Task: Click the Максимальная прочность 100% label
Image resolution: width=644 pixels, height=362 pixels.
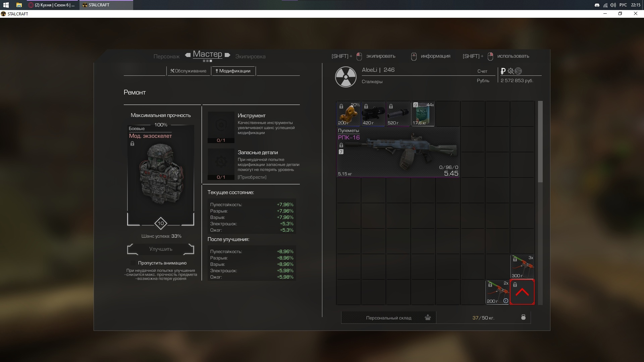Action: tap(161, 120)
